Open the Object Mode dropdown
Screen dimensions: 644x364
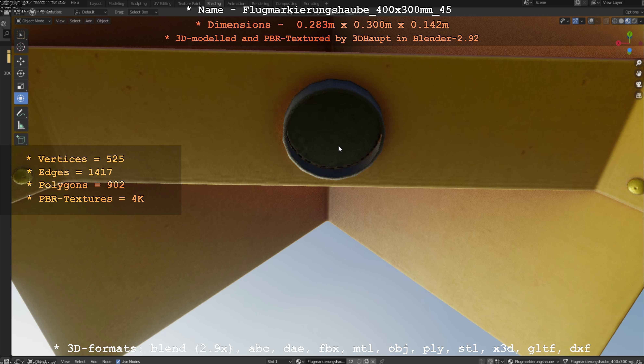(x=33, y=21)
